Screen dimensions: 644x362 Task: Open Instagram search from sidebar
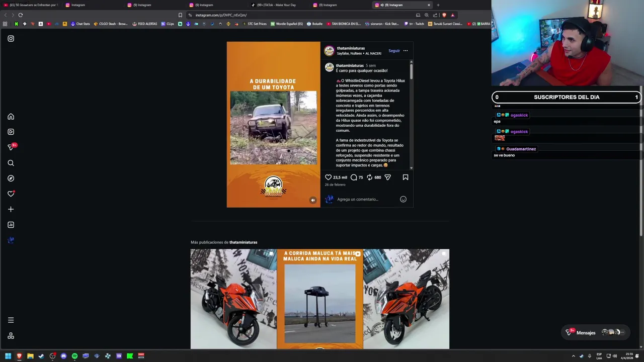coord(11,163)
